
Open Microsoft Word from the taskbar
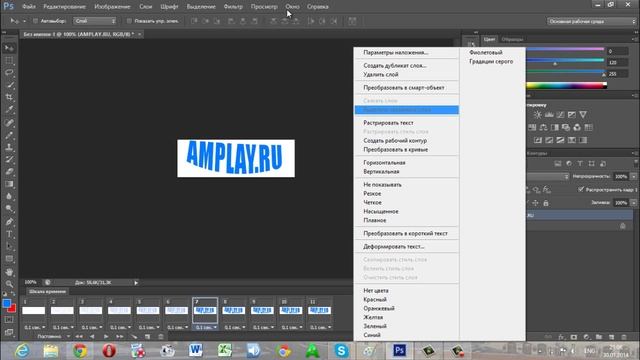pos(195,351)
